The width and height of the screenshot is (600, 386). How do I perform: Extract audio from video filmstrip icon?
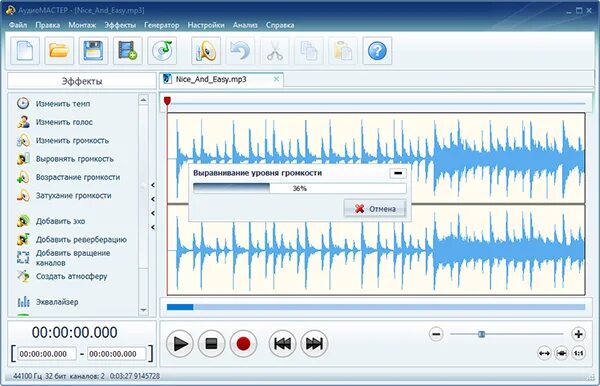point(128,51)
